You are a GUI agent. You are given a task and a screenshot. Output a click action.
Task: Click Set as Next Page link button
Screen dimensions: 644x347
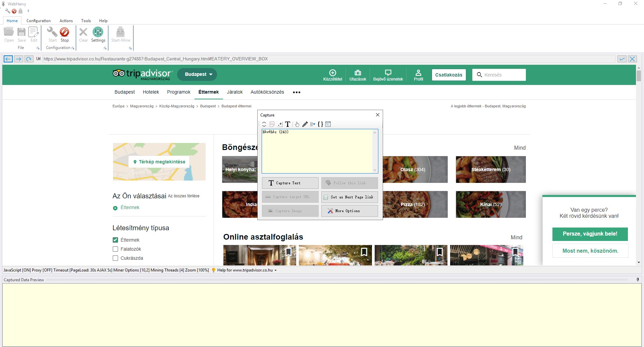[350, 197]
